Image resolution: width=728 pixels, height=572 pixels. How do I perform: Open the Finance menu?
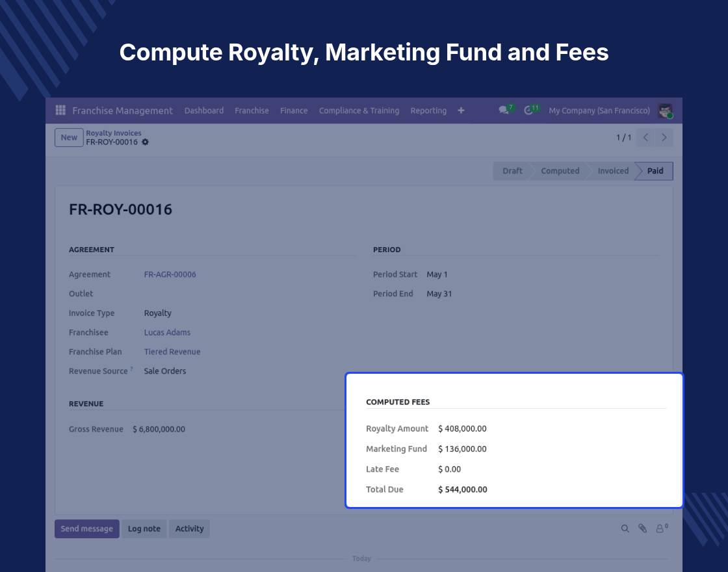click(x=293, y=110)
